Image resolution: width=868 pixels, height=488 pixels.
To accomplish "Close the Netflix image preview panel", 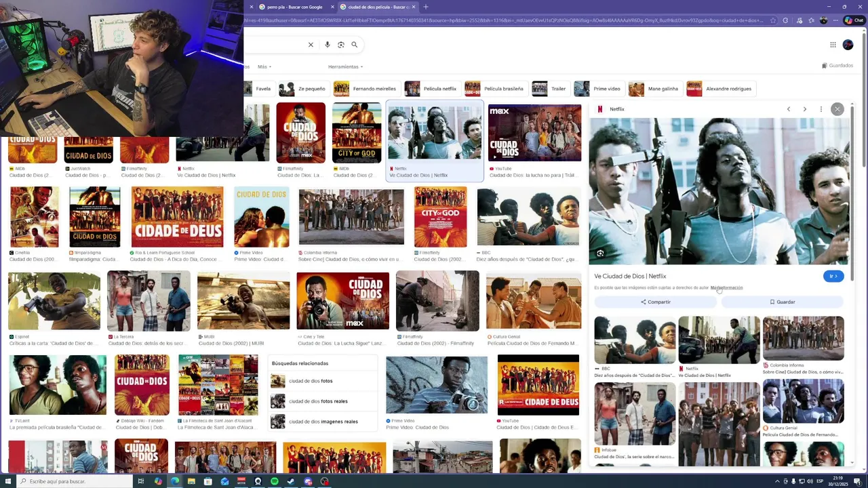I will tap(837, 109).
